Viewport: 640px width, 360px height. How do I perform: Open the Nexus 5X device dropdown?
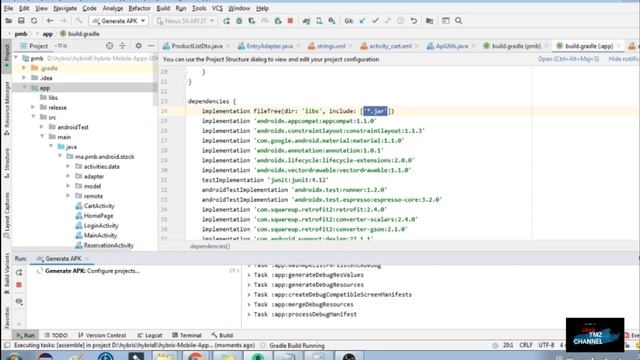coord(185,21)
